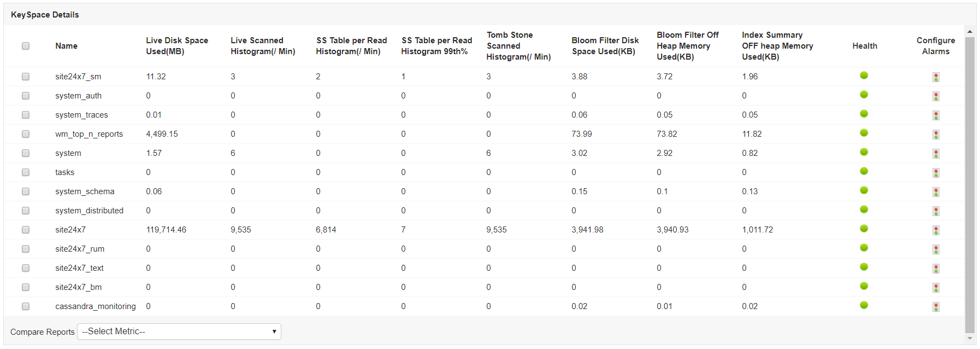Toggle the select-all checkbox in header
This screenshot has width=980, height=349.
26,46
